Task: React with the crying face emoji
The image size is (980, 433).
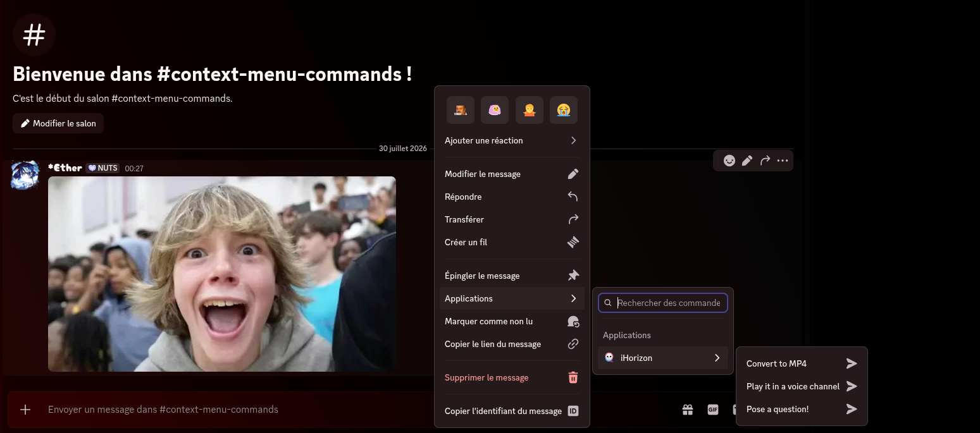Action: pos(563,110)
